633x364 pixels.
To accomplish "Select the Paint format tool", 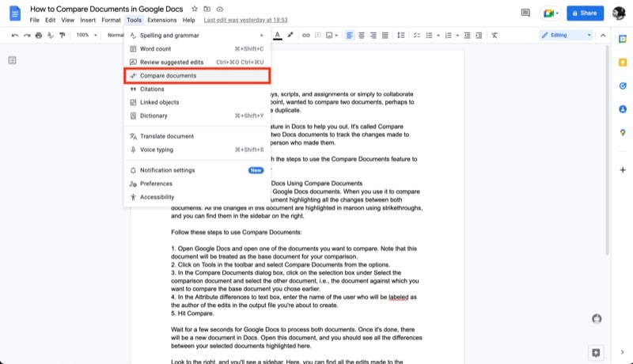I will coord(63,36).
